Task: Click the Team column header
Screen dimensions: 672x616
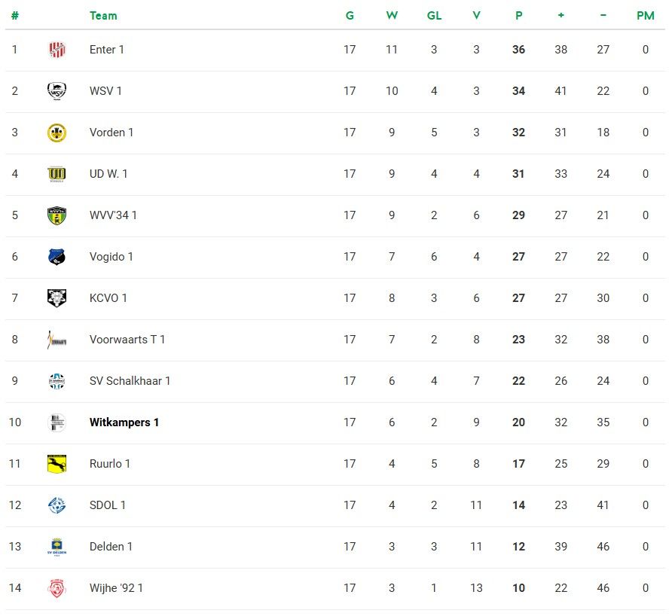Action: (103, 15)
